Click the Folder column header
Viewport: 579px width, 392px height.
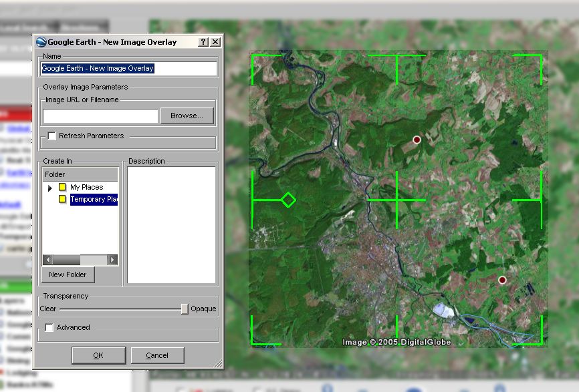point(80,174)
